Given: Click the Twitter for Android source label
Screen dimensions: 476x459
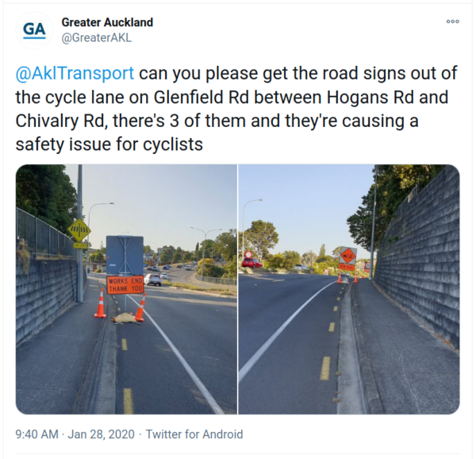Looking at the screenshot, I should 194,434.
